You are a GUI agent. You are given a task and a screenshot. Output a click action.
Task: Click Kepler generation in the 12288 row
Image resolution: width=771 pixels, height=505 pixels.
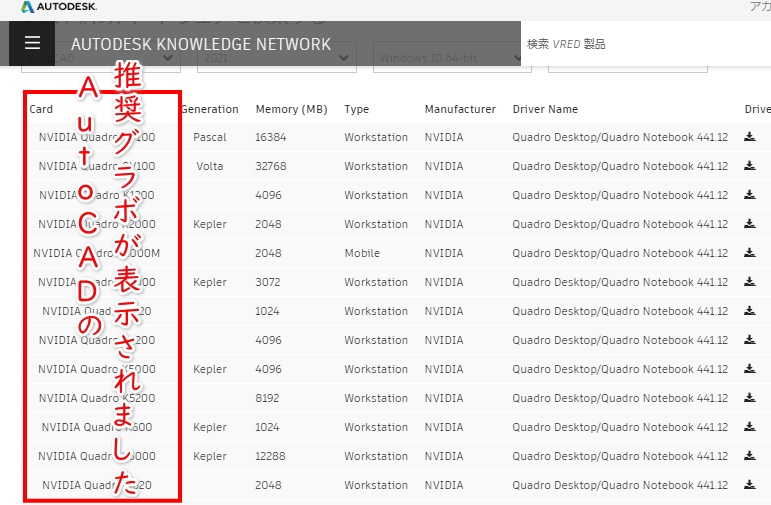tap(209, 456)
